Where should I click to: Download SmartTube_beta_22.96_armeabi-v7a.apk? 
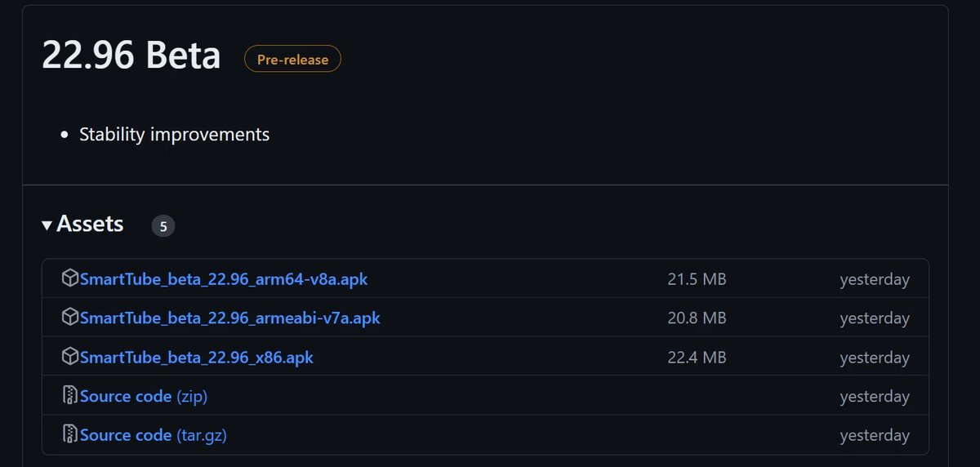click(230, 318)
